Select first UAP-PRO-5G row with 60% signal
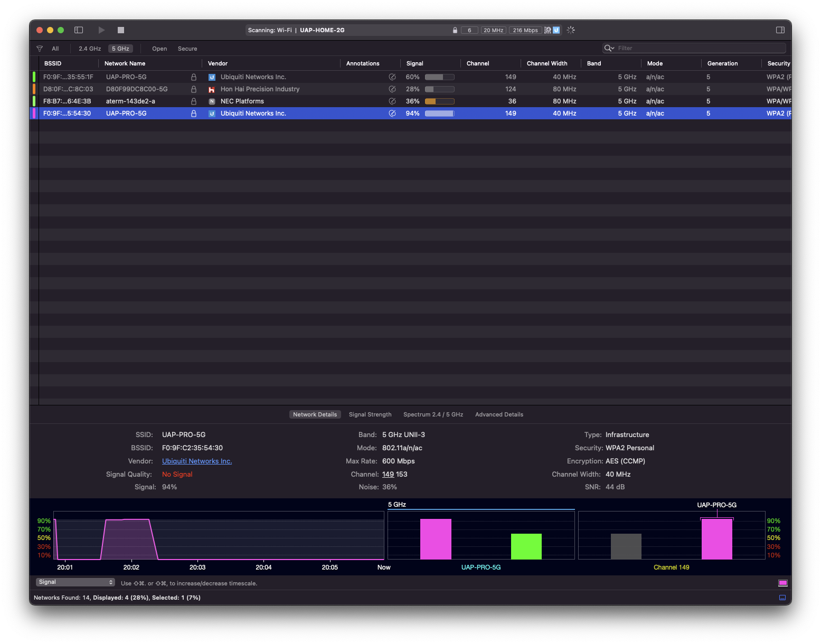The image size is (821, 644). [411, 77]
